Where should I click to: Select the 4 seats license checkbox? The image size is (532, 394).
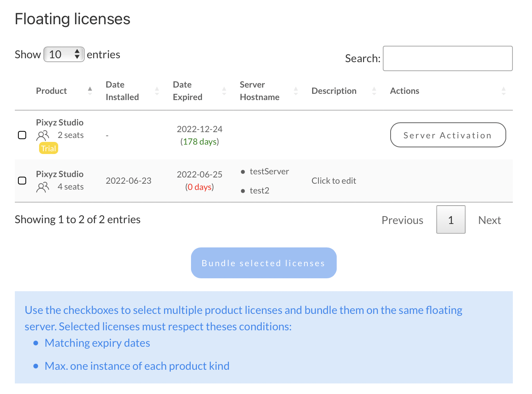(22, 181)
